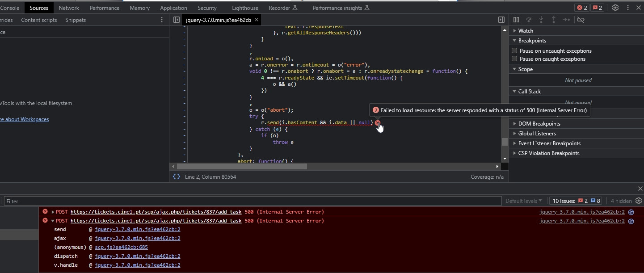Click the debugger sidebar vertical scrollbar thumb
Image resolution: width=644 pixels, height=273 pixels.
(505, 142)
